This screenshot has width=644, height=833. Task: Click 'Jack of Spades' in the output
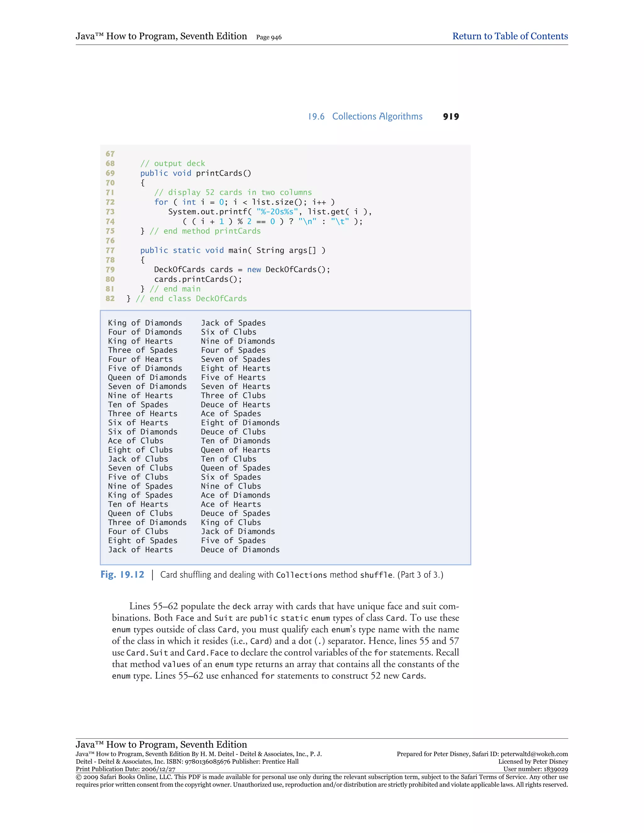233,323
